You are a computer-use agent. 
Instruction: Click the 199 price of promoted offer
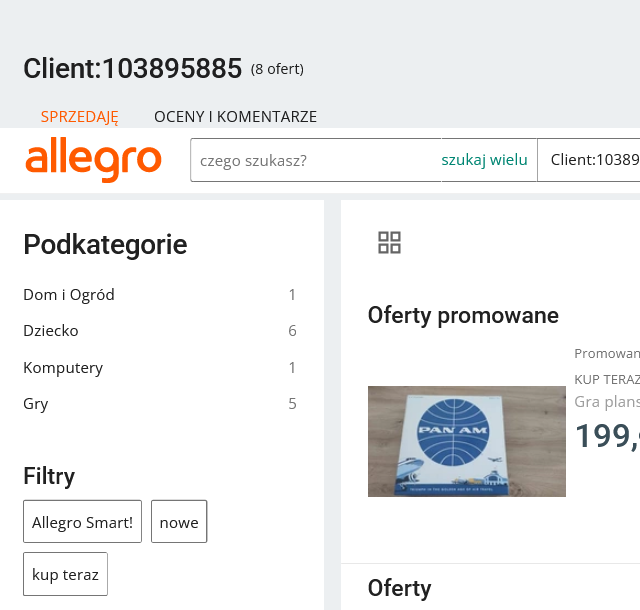coord(607,436)
